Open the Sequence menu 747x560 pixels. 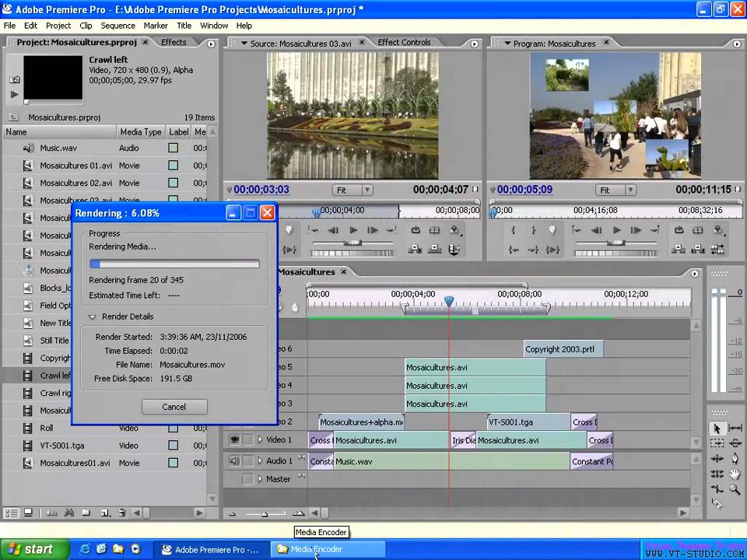click(x=117, y=26)
